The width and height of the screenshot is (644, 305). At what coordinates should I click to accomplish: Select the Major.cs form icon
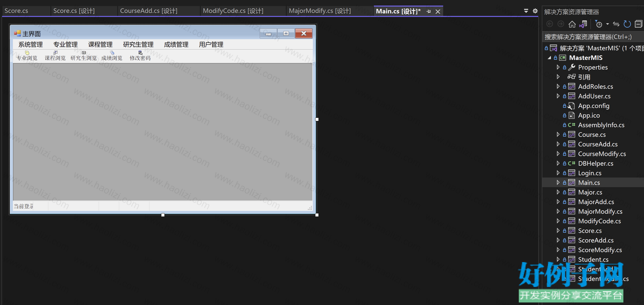pyautogui.click(x=572, y=192)
